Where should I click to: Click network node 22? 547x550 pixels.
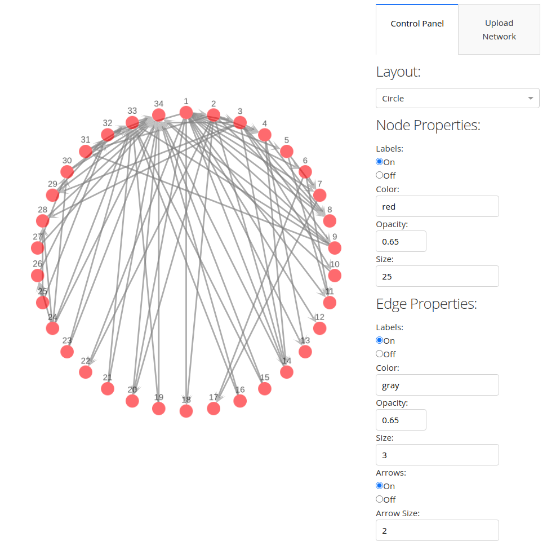(x=86, y=372)
